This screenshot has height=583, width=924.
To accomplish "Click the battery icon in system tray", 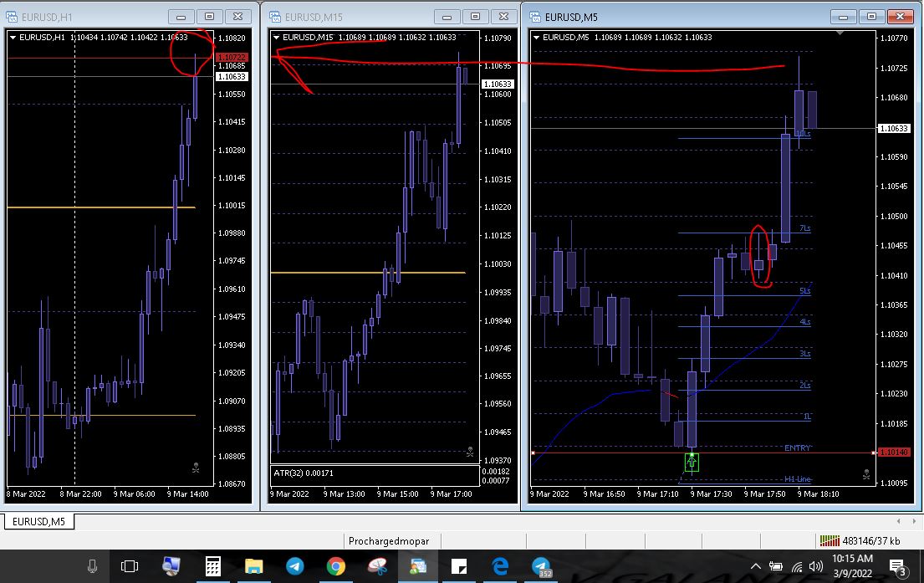I will click(776, 566).
